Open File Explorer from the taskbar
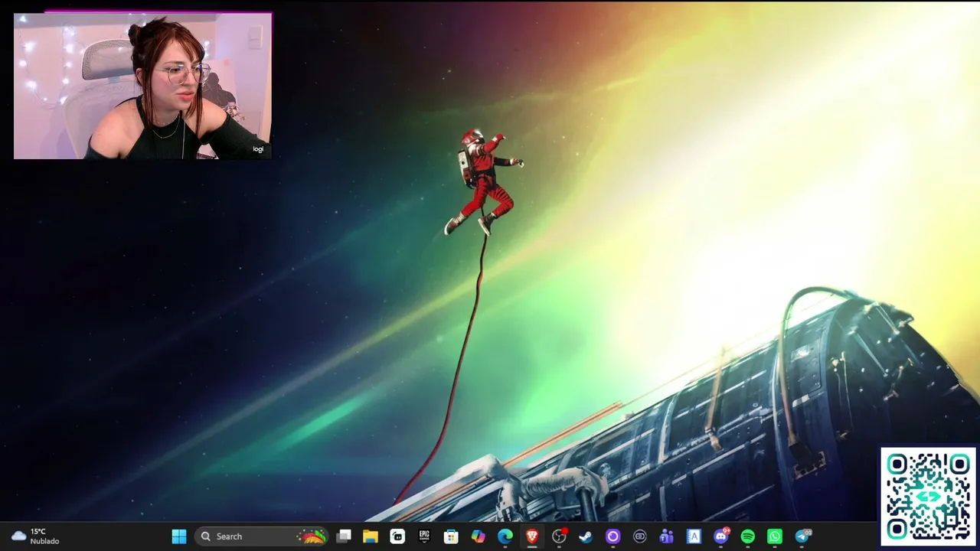 (371, 536)
